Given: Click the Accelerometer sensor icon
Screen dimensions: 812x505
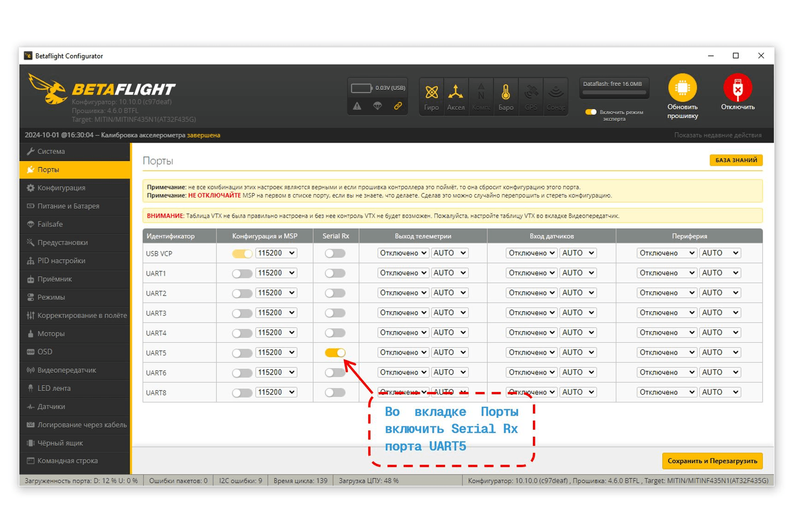Looking at the screenshot, I should coord(455,92).
